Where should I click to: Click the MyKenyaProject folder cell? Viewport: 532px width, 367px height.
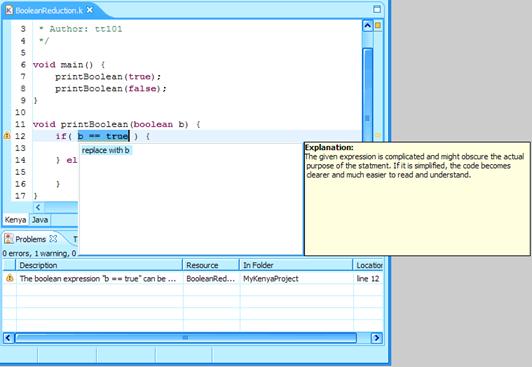point(271,278)
